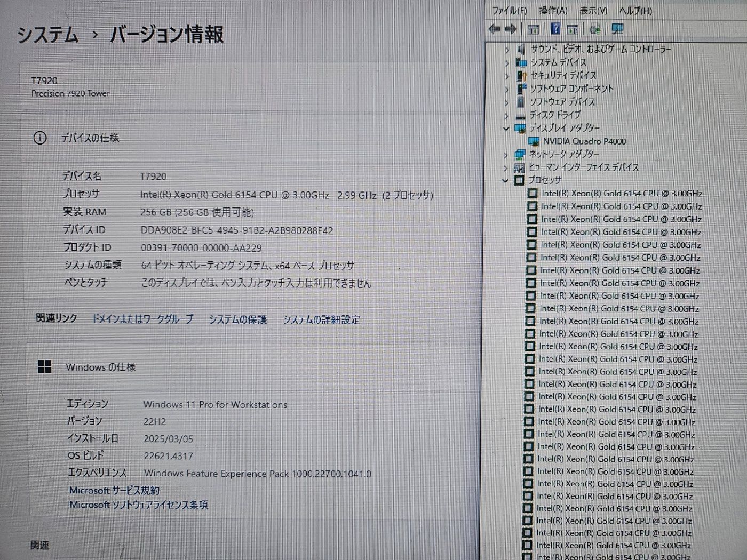747x560 pixels.
Task: Expand the ソフトウェア コンポーネント node
Action: coord(507,89)
